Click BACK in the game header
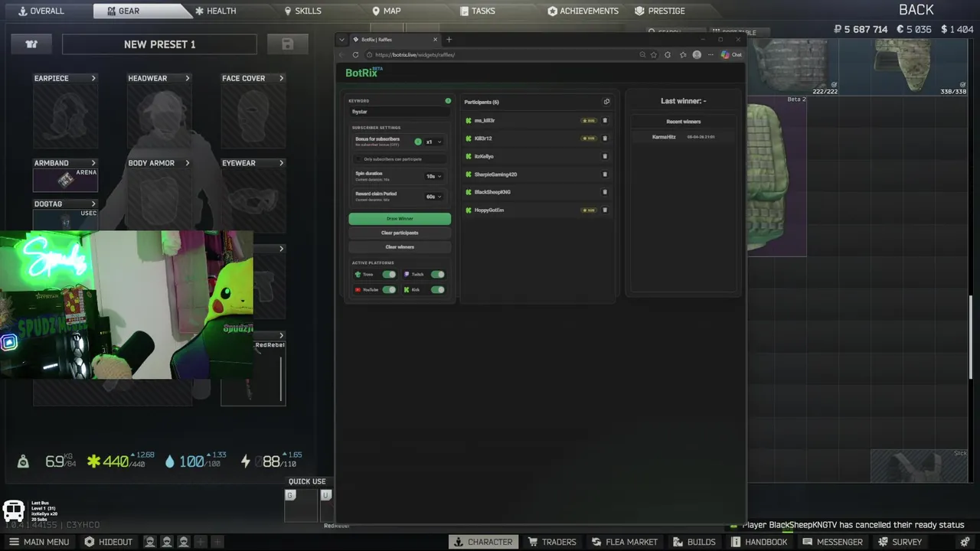This screenshot has height=551, width=980. coord(916,10)
